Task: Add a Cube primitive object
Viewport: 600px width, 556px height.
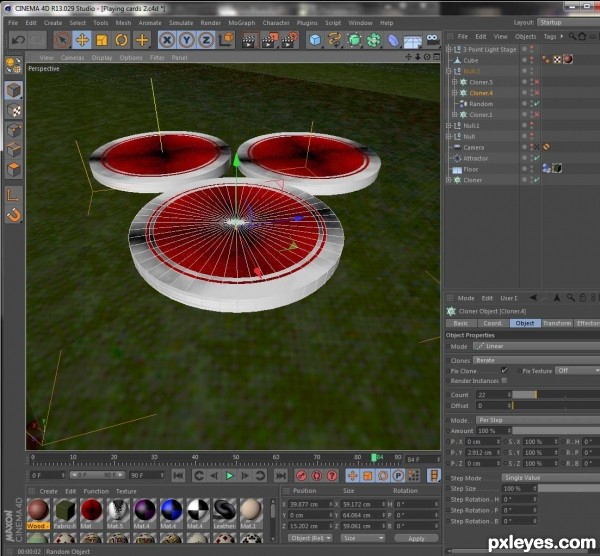Action: (x=315, y=40)
